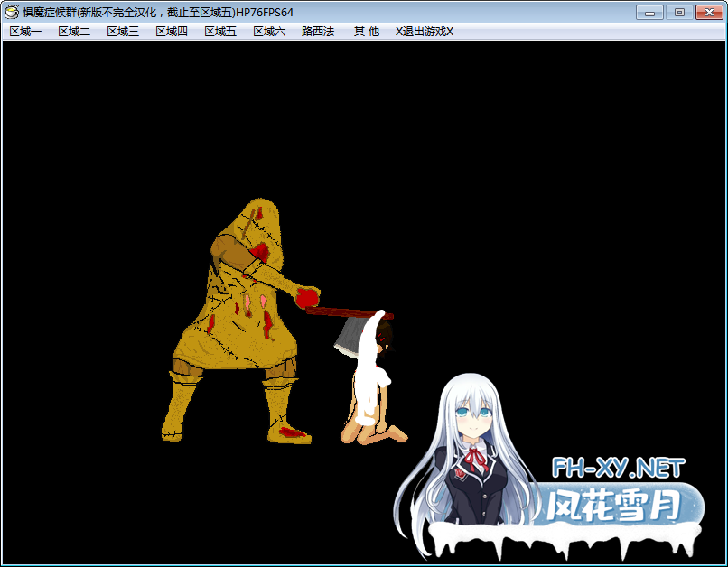This screenshot has height=567, width=728.
Task: Open the 其他 menu
Action: click(x=365, y=31)
